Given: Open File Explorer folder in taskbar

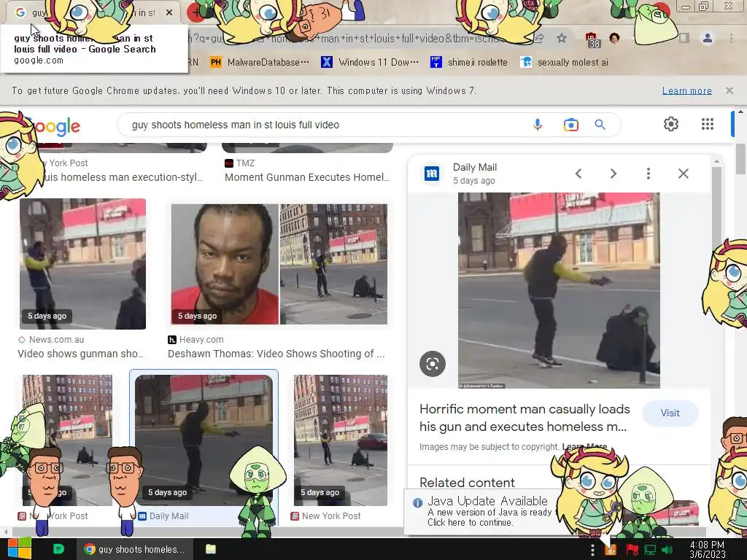Looking at the screenshot, I should pyautogui.click(x=211, y=549).
